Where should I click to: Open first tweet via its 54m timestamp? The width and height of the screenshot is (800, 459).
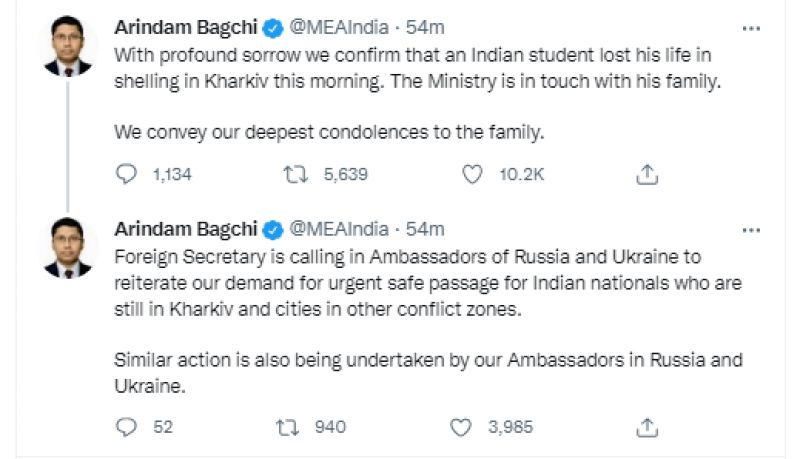[426, 26]
